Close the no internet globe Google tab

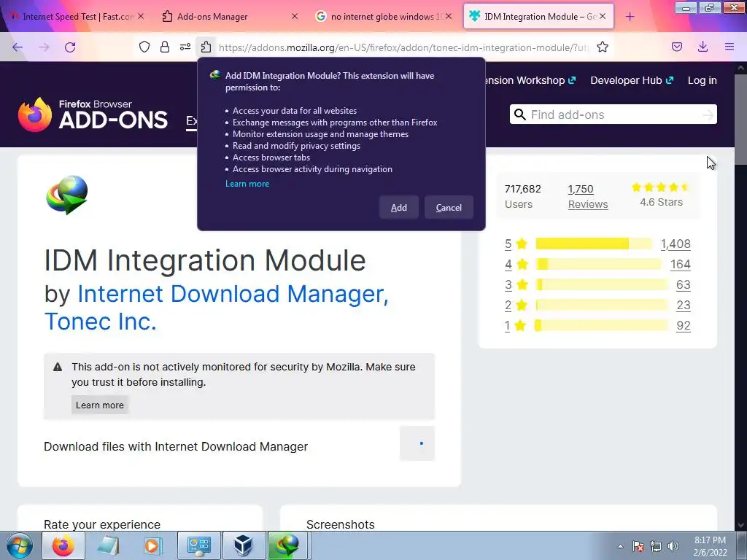tap(449, 16)
